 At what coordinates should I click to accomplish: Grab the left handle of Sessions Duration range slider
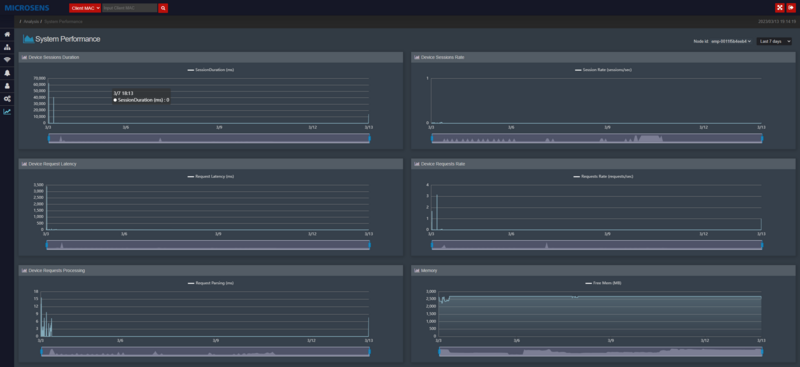48,138
